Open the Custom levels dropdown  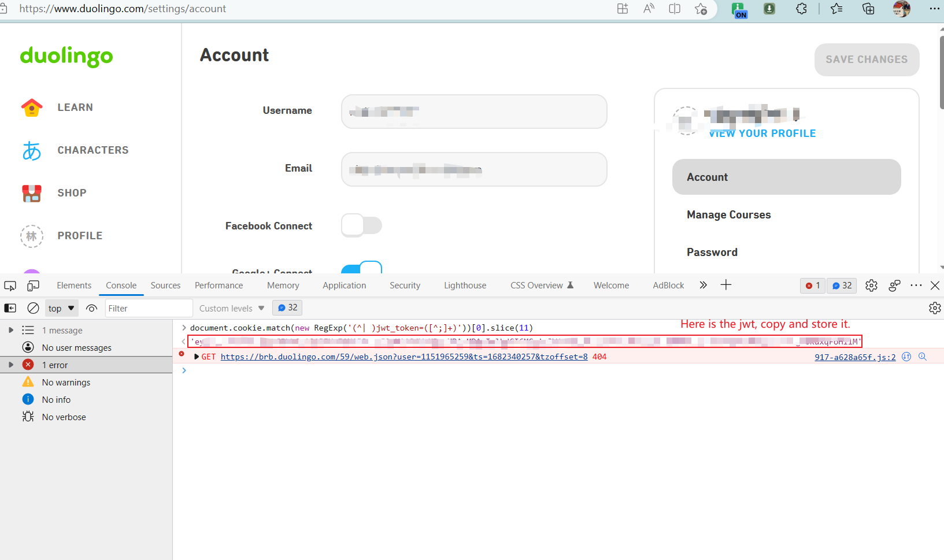(232, 308)
